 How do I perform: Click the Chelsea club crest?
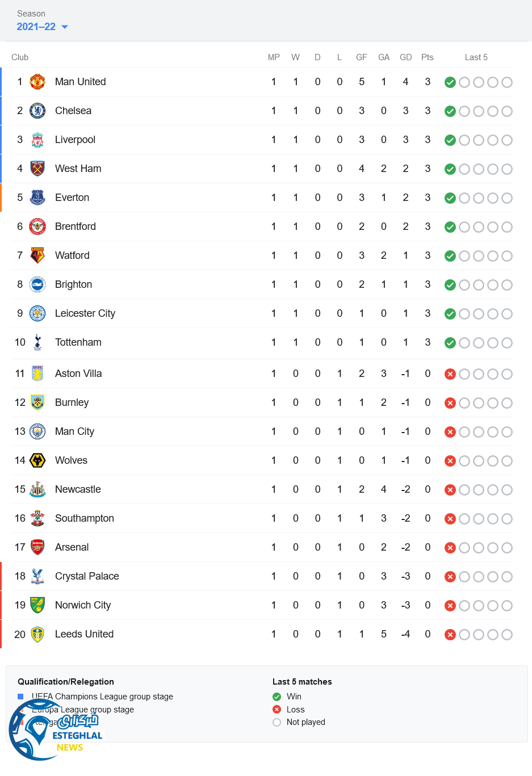pyautogui.click(x=37, y=111)
